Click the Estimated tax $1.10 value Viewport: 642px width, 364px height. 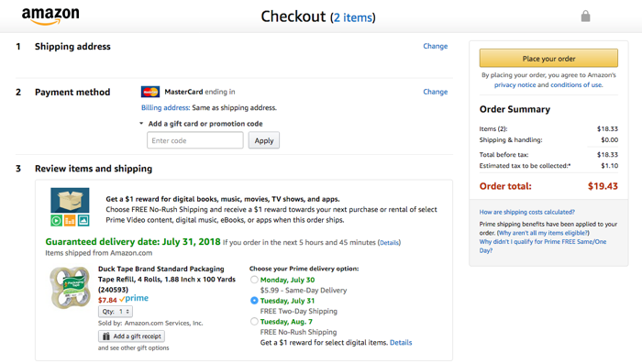coord(609,166)
